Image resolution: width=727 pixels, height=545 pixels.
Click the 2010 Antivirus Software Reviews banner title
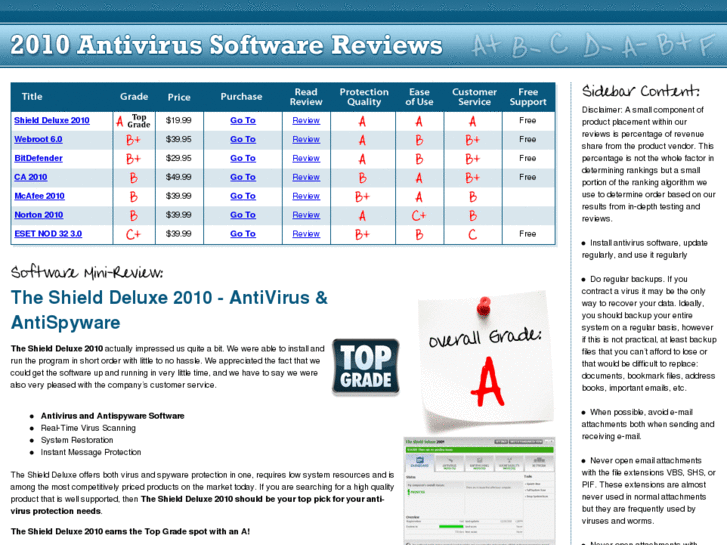(226, 45)
